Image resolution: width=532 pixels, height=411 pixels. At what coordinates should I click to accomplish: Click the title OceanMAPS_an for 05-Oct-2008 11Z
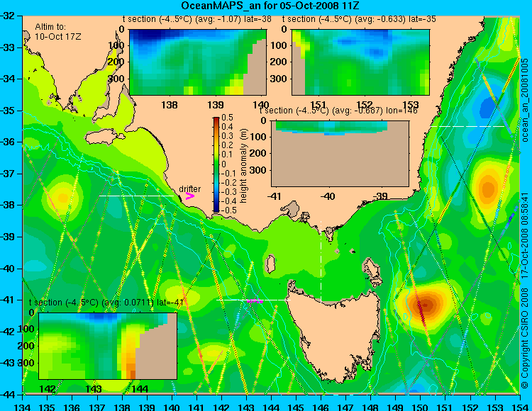point(270,6)
